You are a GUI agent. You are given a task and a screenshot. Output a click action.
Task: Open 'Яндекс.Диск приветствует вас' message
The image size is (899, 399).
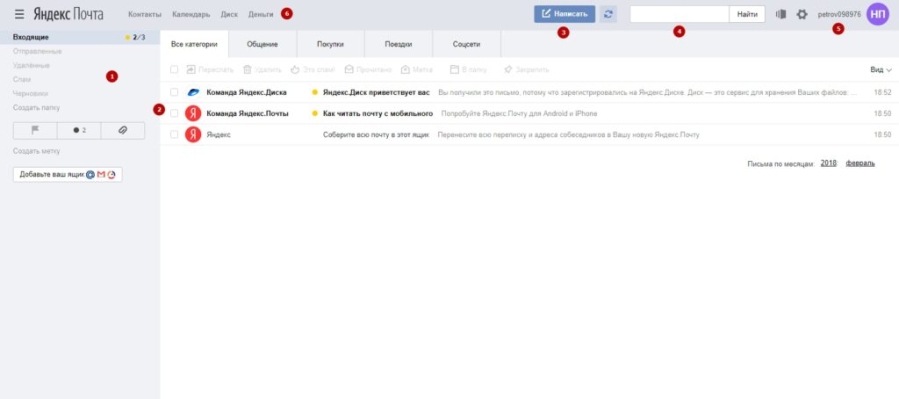(376, 92)
